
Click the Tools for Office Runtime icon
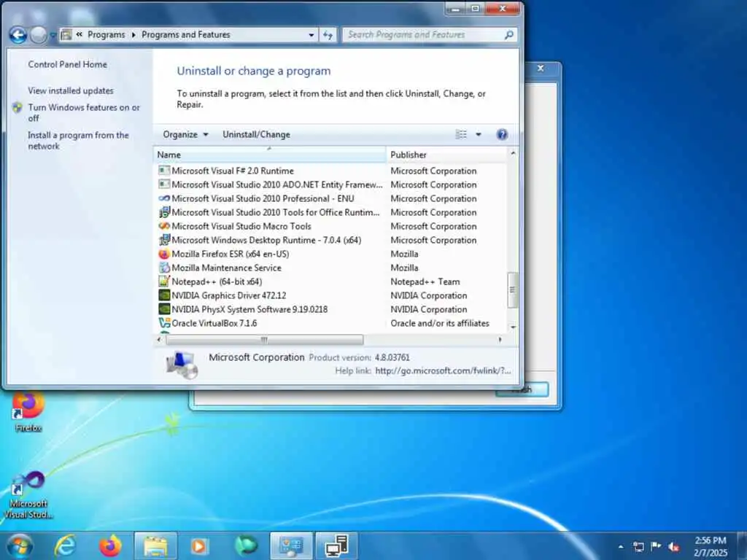tap(164, 212)
